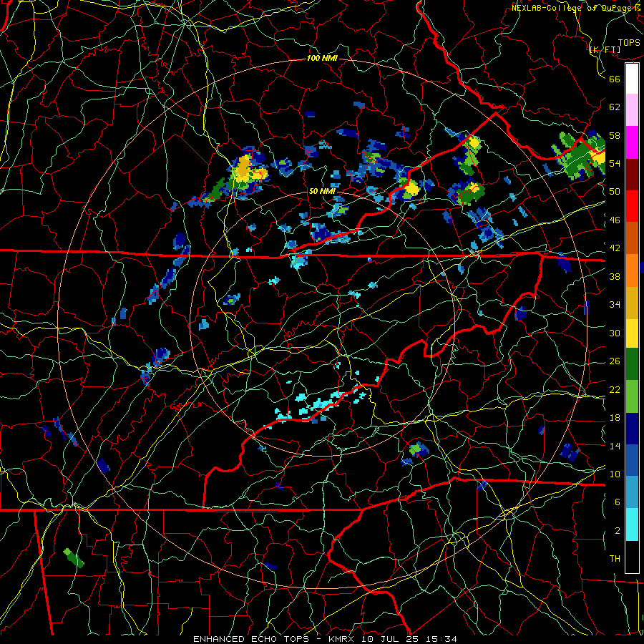Select the dark red legend swatch
The height and width of the screenshot is (644, 644).
click(x=632, y=175)
